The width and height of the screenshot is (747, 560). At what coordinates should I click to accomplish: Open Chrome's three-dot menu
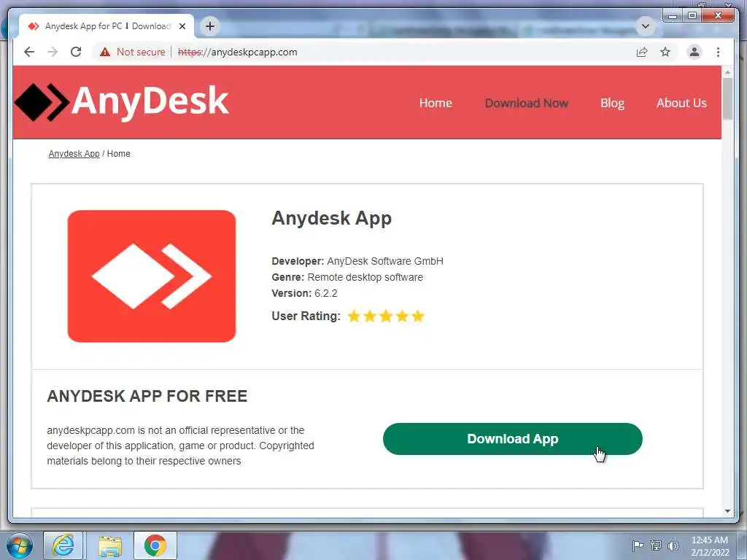(x=718, y=52)
